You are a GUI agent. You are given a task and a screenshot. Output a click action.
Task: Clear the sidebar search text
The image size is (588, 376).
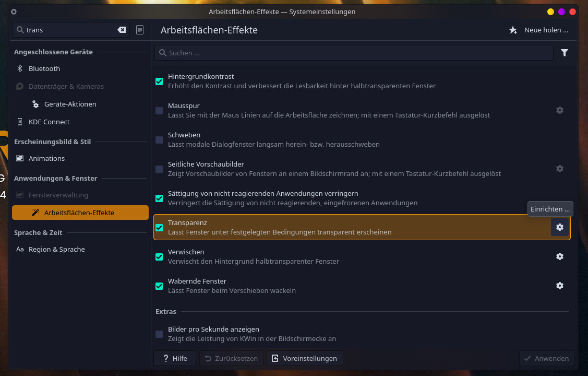pyautogui.click(x=122, y=30)
